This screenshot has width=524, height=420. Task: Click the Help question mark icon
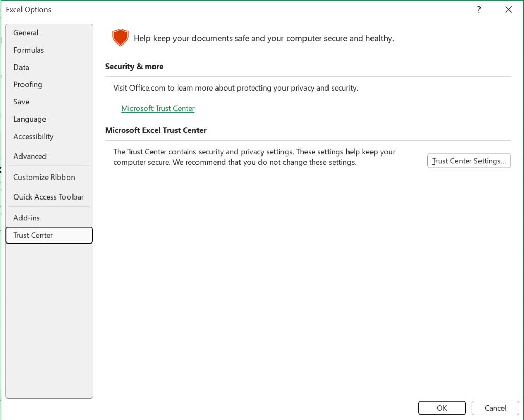(479, 9)
